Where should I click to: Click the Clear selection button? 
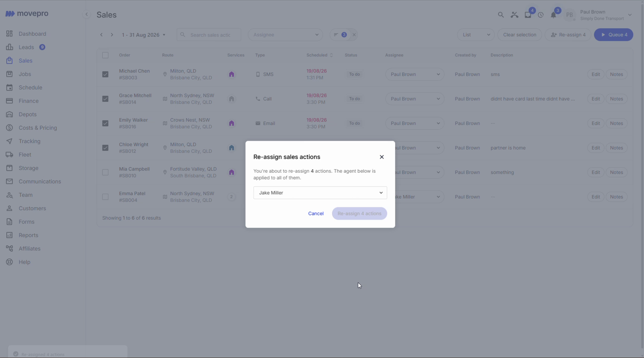[520, 35]
